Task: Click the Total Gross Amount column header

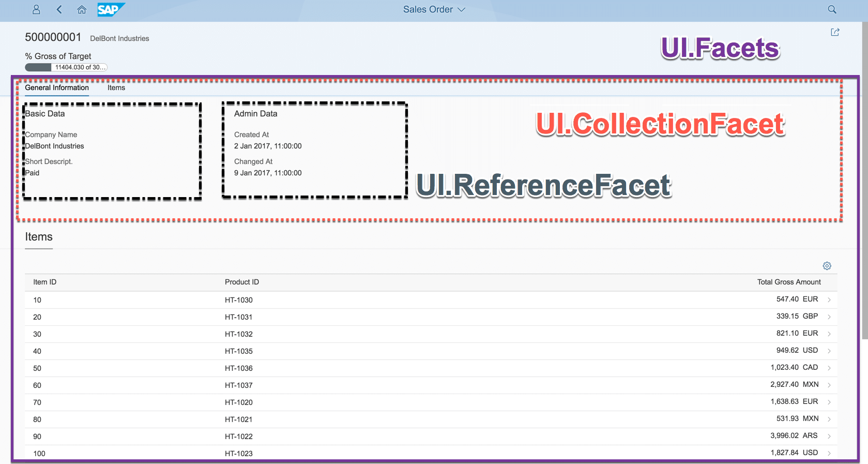Action: click(789, 282)
